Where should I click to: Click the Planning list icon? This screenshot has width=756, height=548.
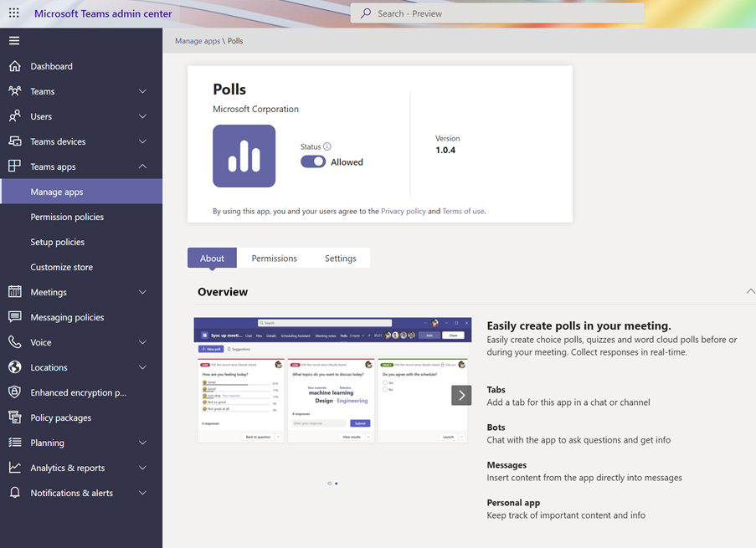(x=15, y=443)
